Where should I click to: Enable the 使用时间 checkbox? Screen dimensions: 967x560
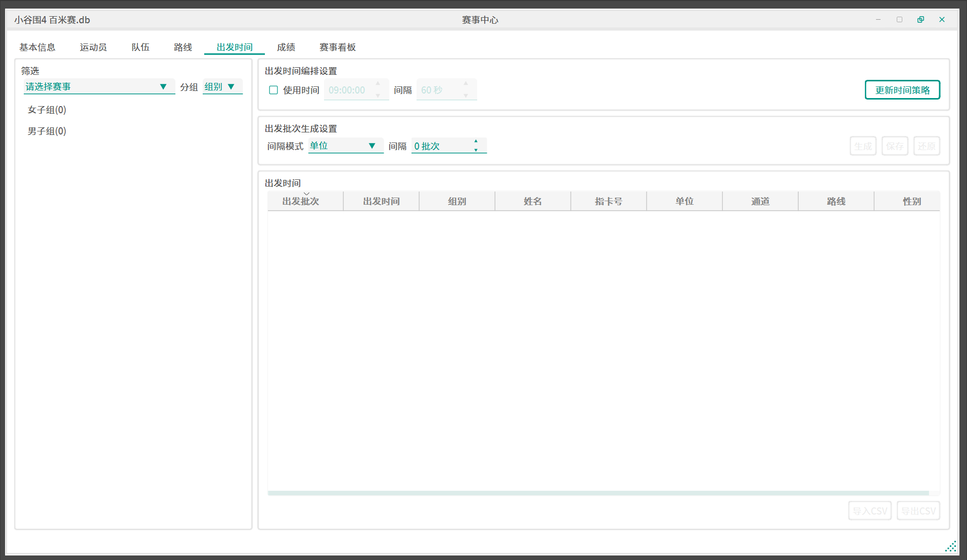(273, 90)
